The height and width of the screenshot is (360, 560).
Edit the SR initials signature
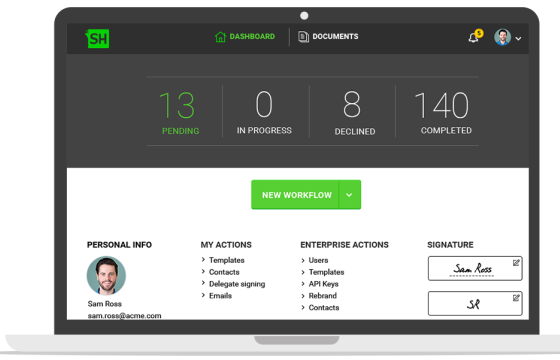pyautogui.click(x=516, y=298)
